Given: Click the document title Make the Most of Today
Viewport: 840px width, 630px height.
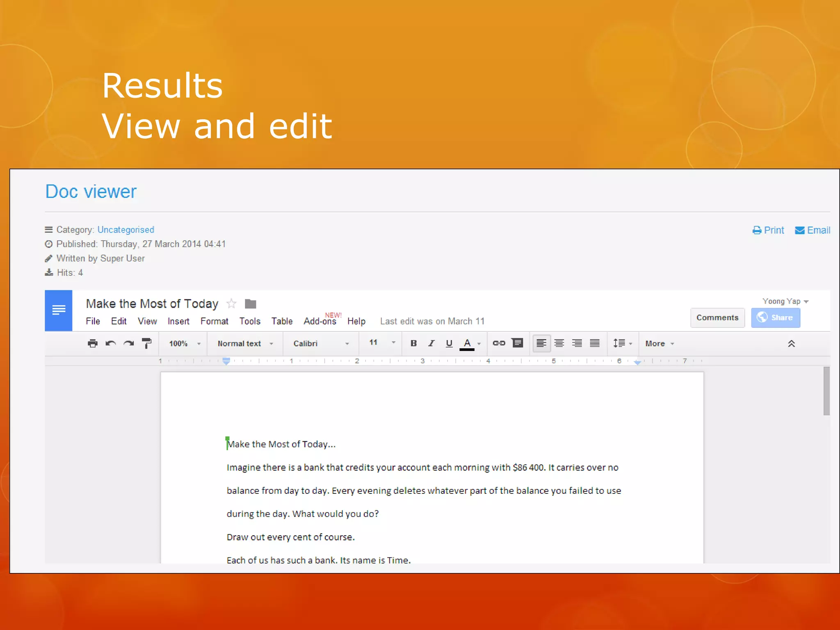Looking at the screenshot, I should pos(152,304).
